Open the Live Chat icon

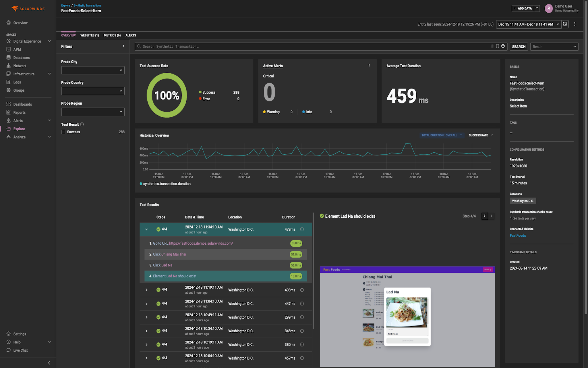9,350
